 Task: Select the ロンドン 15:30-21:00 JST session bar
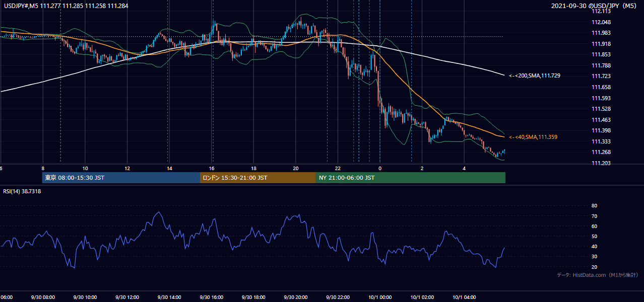(x=258, y=178)
